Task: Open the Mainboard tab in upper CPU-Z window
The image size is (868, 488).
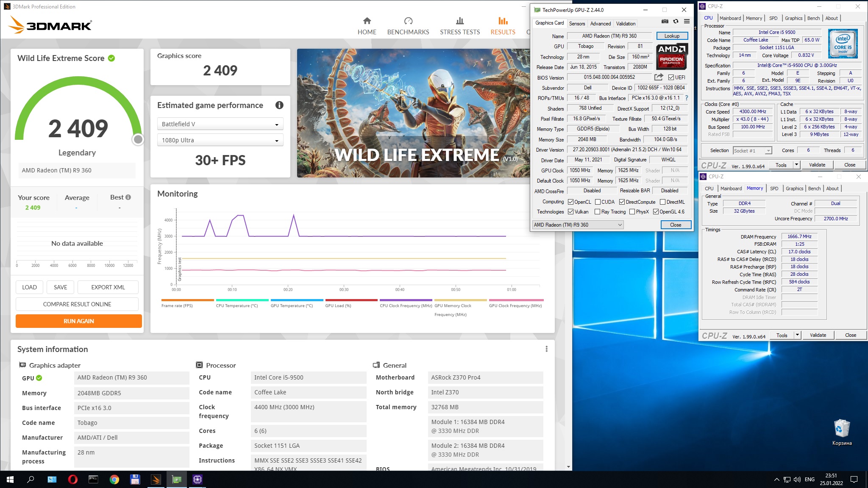Action: point(730,18)
